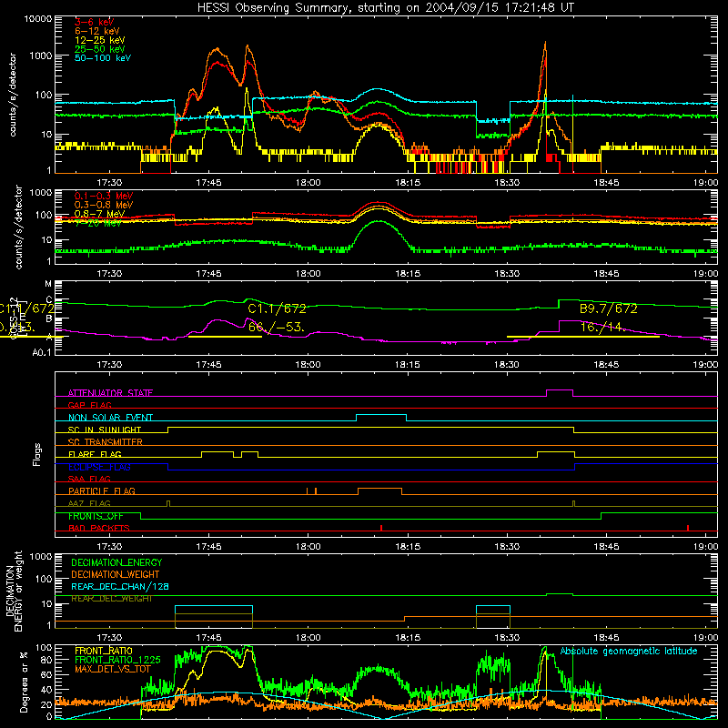This screenshot has width=728, height=728.
Task: Click the 16./14. position annotation
Action: (x=602, y=328)
